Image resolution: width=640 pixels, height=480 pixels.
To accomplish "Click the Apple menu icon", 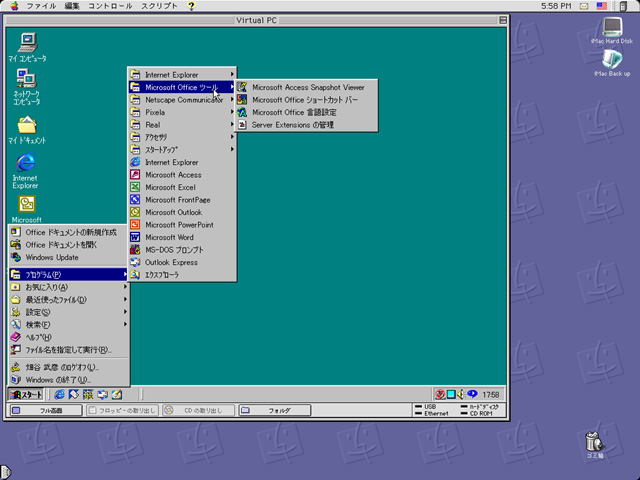I will [x=14, y=6].
